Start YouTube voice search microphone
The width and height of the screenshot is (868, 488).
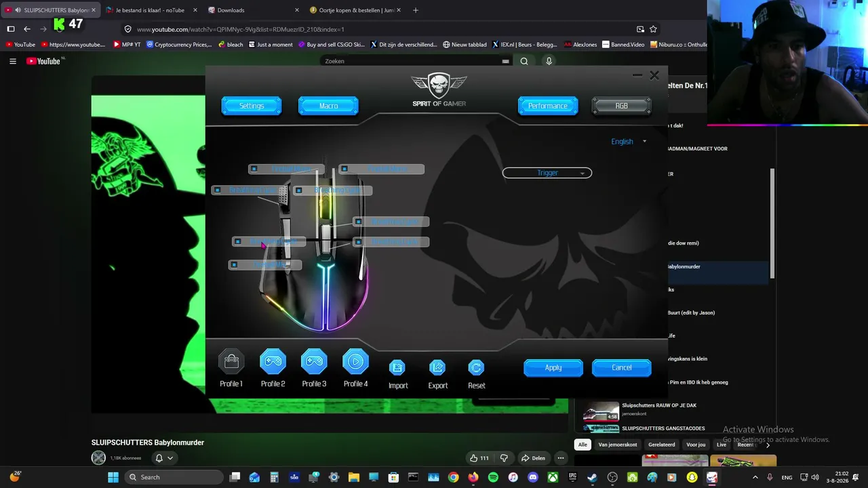(549, 61)
